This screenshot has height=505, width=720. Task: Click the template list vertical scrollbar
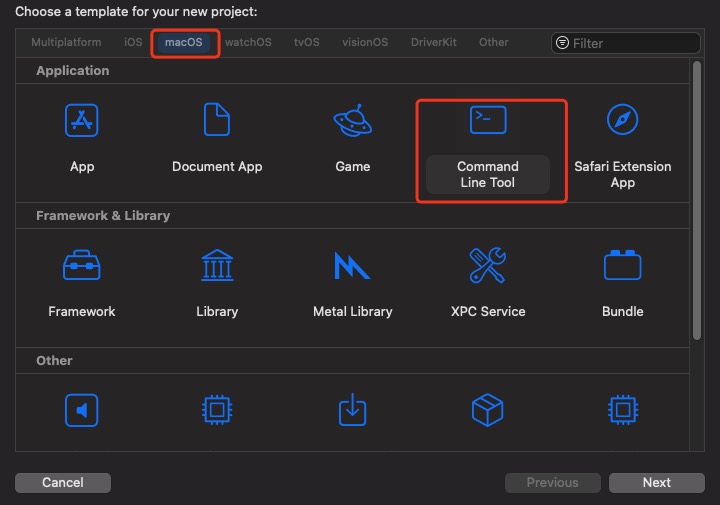pos(697,200)
